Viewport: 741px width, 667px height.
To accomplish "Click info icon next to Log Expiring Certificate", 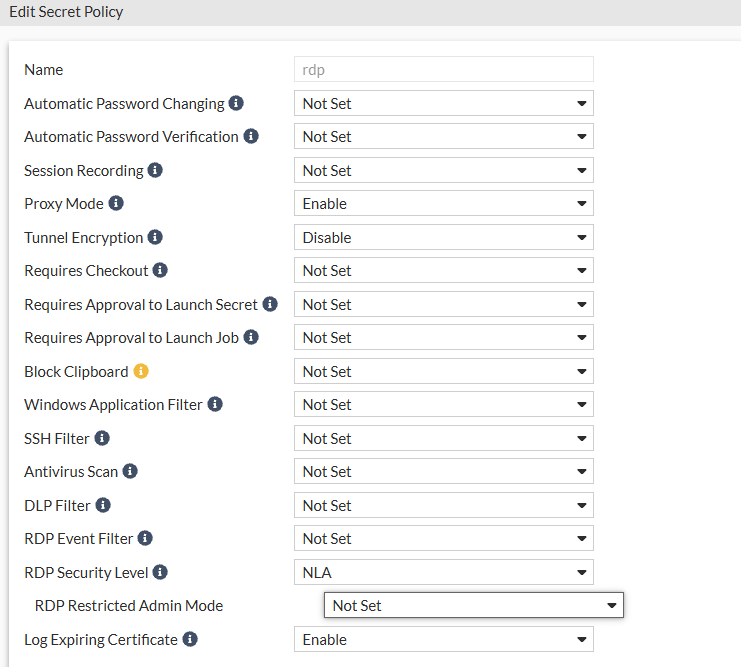I will 190,639.
